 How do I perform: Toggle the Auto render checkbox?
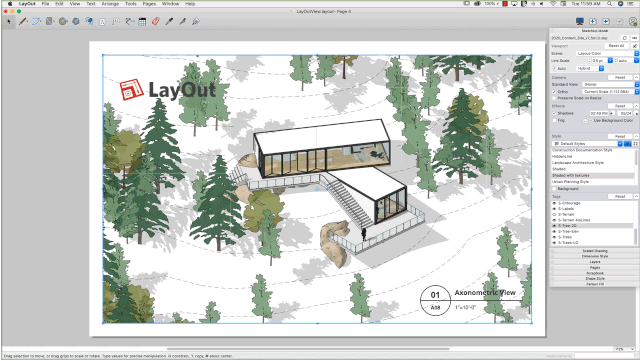(x=554, y=69)
